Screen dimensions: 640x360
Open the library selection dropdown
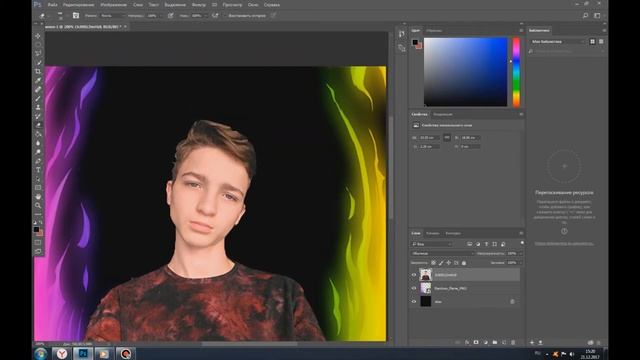(x=558, y=42)
